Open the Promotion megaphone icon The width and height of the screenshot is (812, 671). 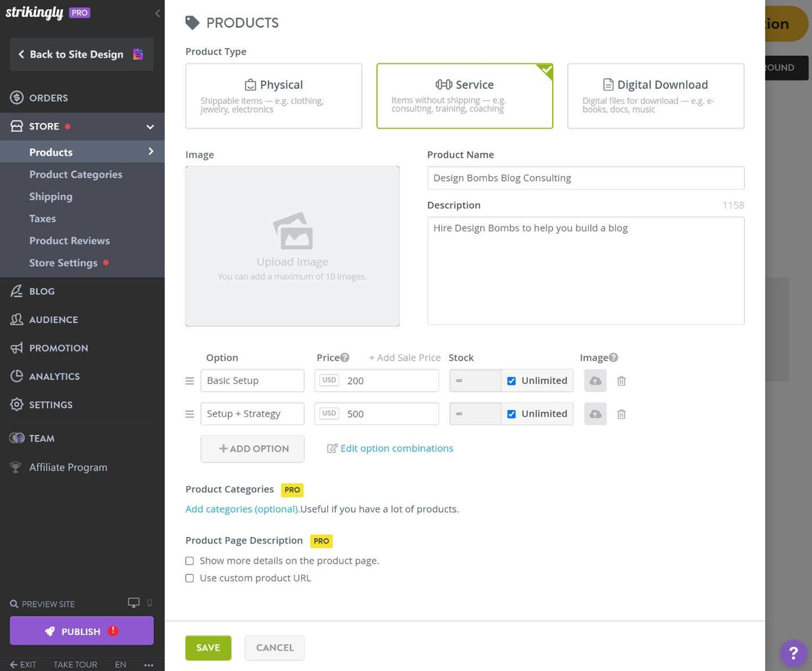click(x=16, y=347)
